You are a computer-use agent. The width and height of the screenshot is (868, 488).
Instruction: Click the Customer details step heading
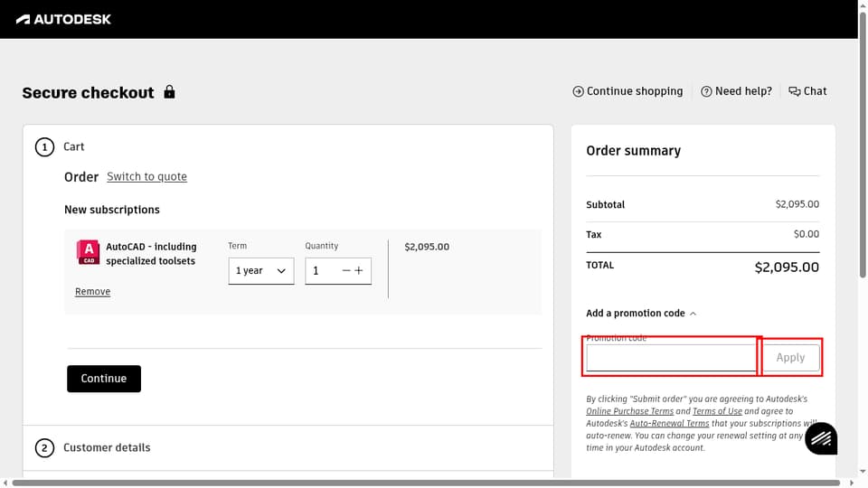click(x=107, y=447)
